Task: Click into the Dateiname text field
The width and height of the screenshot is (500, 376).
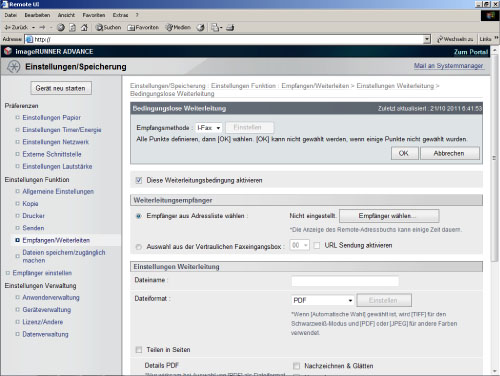Action: coord(345,281)
